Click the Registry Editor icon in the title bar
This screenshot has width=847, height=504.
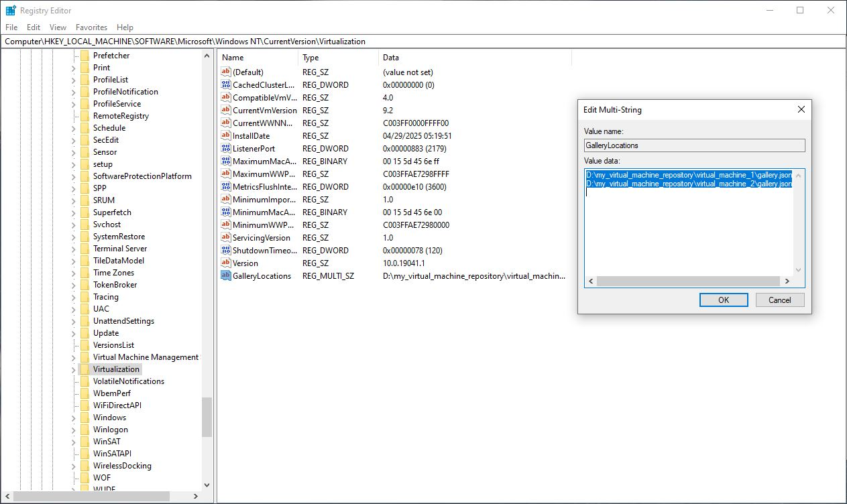9,10
